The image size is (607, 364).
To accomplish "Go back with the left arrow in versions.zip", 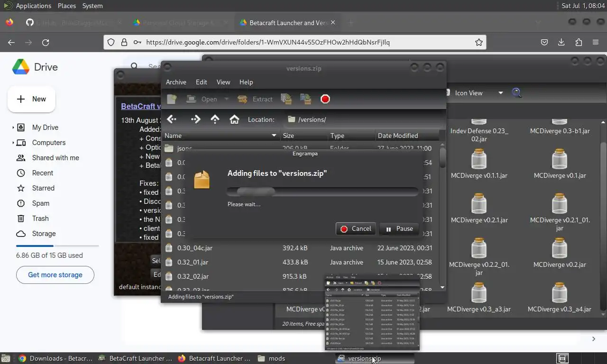I will pyautogui.click(x=172, y=119).
